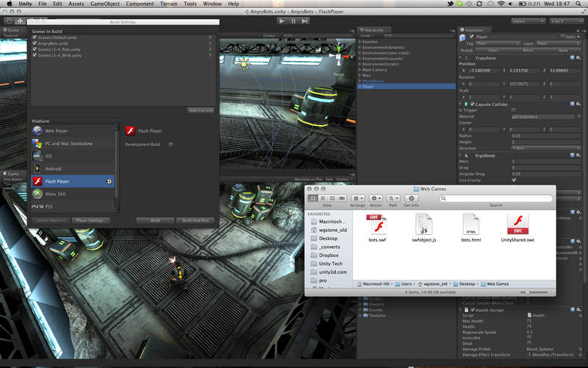The width and height of the screenshot is (588, 368).
Task: Switch Finder to list view
Action: click(x=323, y=198)
